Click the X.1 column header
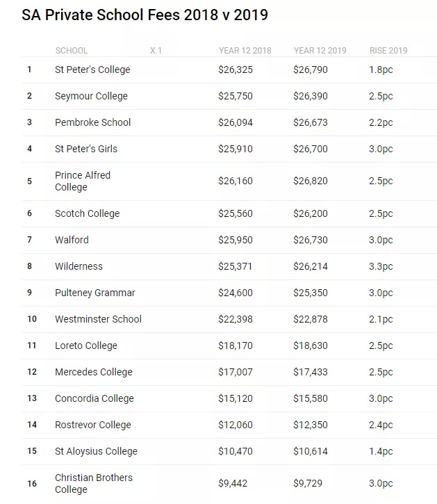The height and width of the screenshot is (504, 437). pyautogui.click(x=156, y=51)
